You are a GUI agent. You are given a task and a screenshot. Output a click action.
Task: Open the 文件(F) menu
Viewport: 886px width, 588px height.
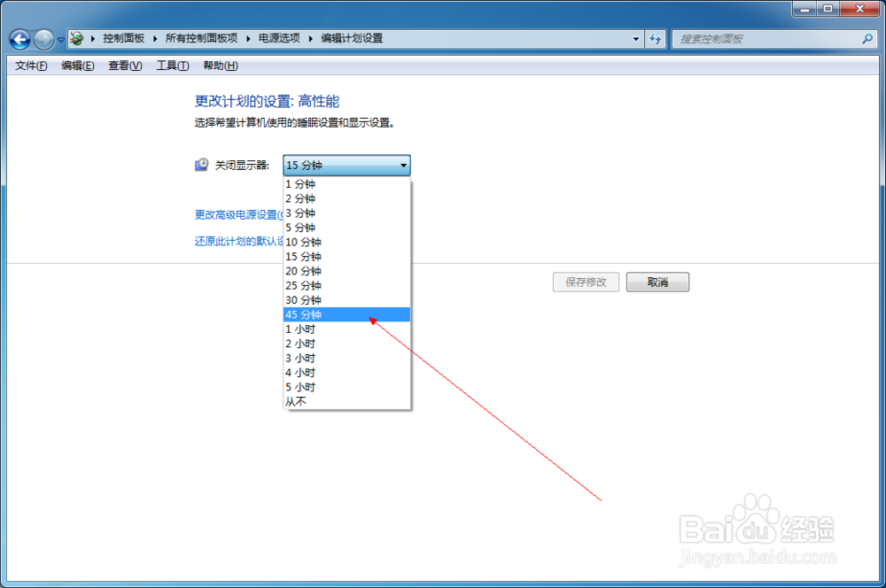coord(31,66)
